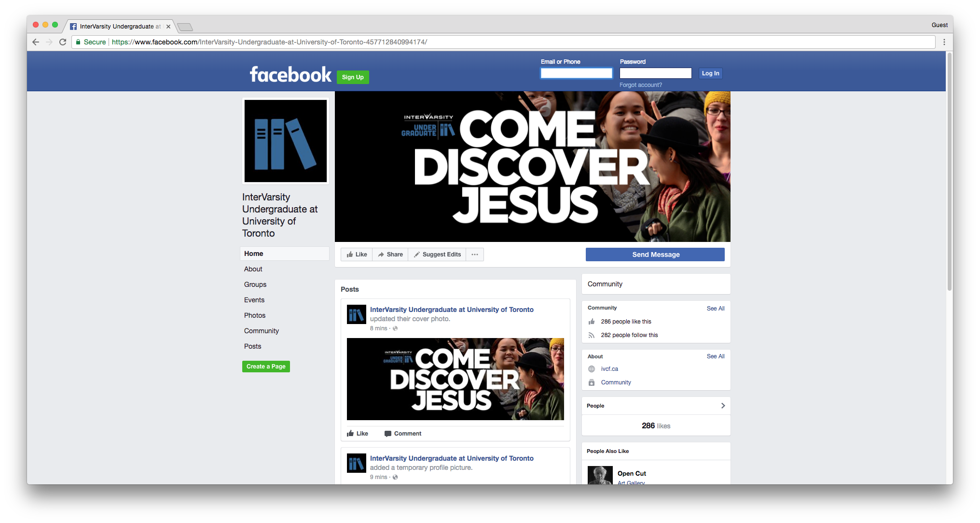This screenshot has width=980, height=523.
Task: Open Photos in the page sidebar
Action: 255,315
